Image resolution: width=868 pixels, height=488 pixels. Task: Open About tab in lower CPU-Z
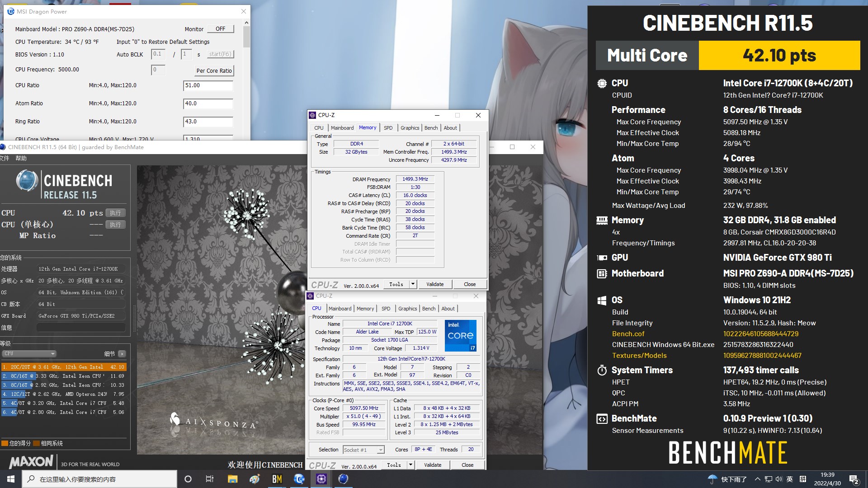pos(448,309)
